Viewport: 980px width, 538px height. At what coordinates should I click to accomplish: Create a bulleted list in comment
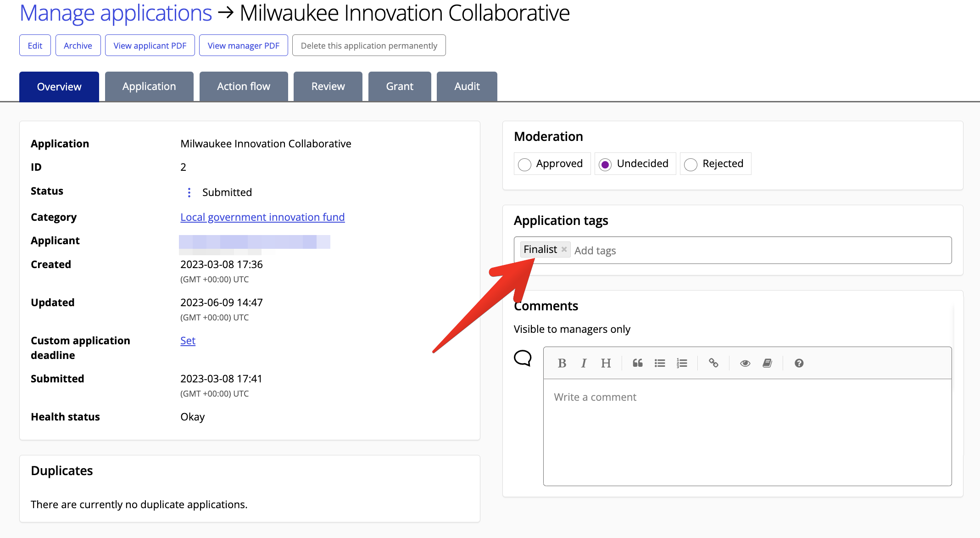(660, 363)
